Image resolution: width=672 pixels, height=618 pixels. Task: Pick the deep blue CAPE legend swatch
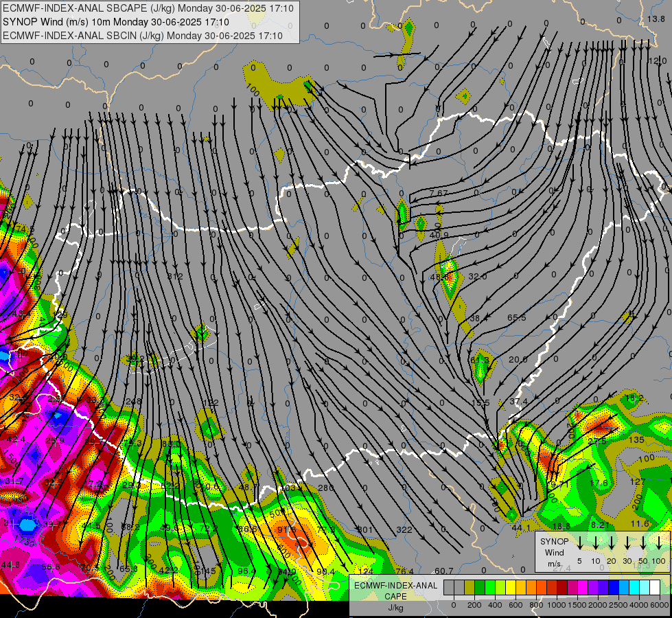coord(613,587)
